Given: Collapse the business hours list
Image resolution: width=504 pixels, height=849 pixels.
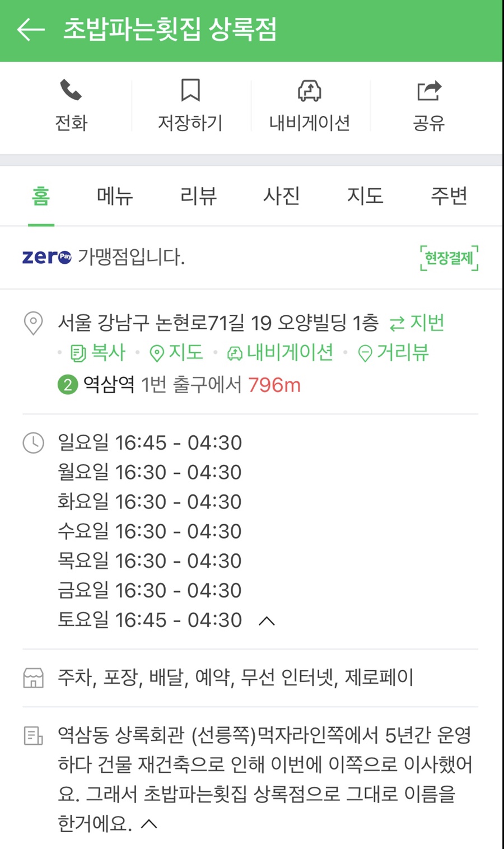Looking at the screenshot, I should (267, 621).
